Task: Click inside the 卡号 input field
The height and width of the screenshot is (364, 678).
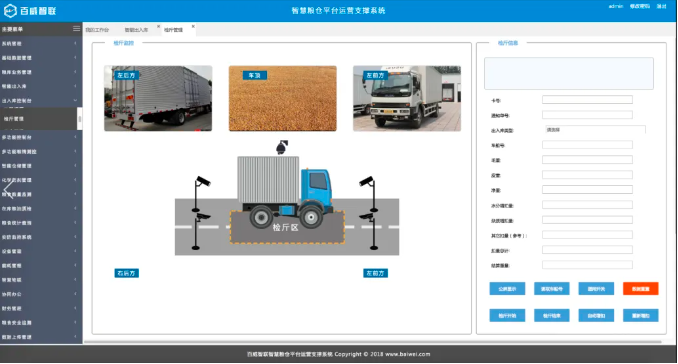Action: (x=587, y=100)
